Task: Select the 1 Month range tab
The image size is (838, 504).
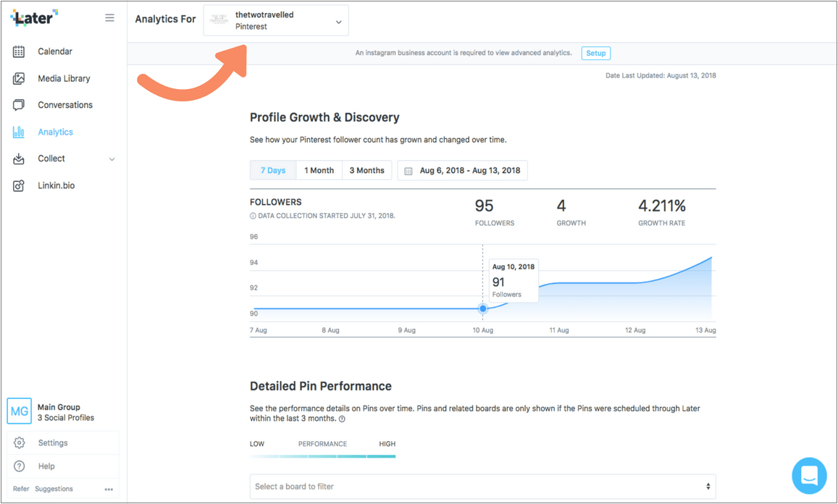Action: pos(319,170)
